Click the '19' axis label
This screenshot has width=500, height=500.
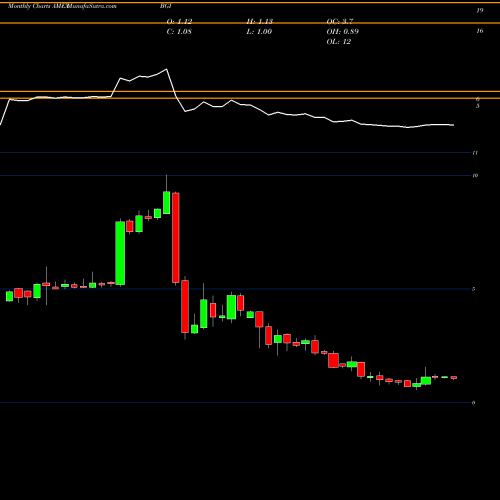(480, 11)
